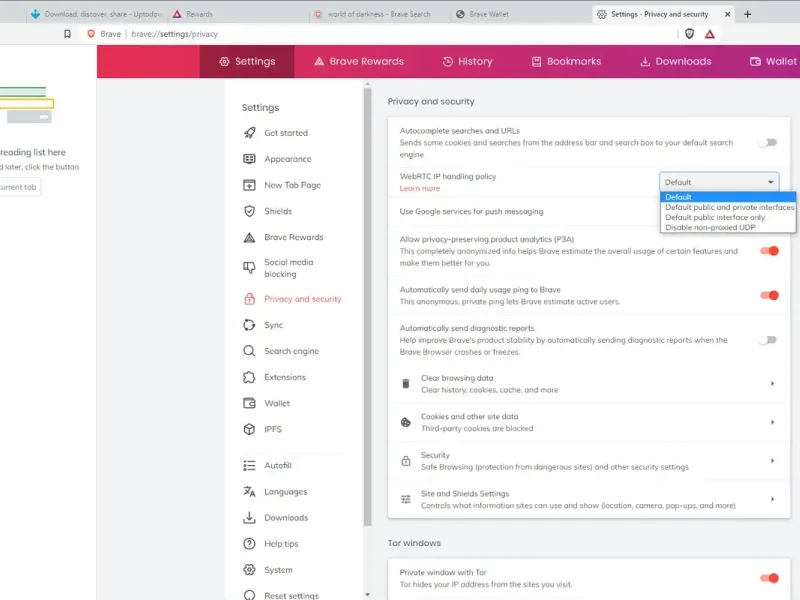
Task: Open Languages translate icon
Action: tap(249, 491)
